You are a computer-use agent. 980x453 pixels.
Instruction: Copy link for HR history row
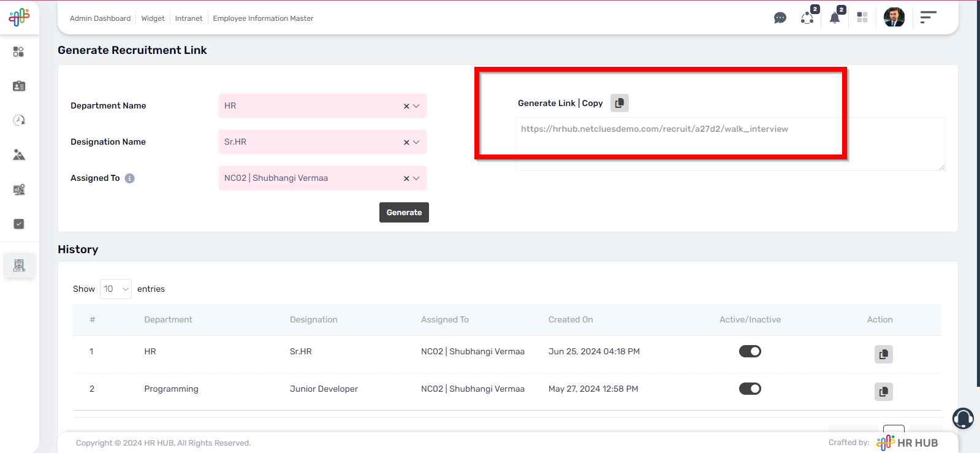pos(884,354)
